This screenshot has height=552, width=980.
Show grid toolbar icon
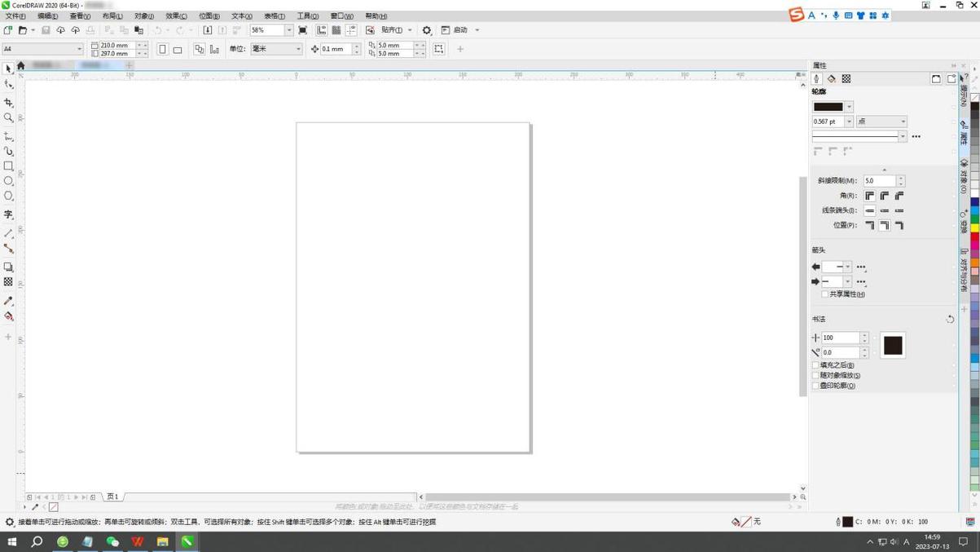click(336, 30)
